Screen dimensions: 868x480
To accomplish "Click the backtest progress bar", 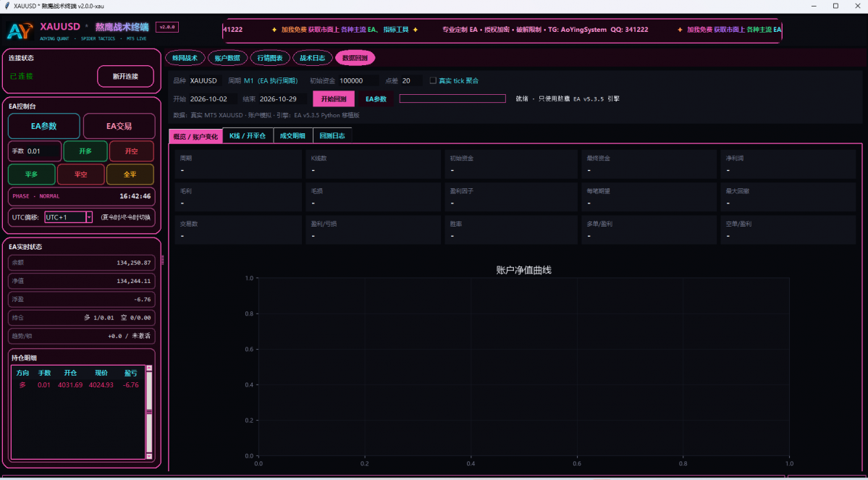I will 452,98.
